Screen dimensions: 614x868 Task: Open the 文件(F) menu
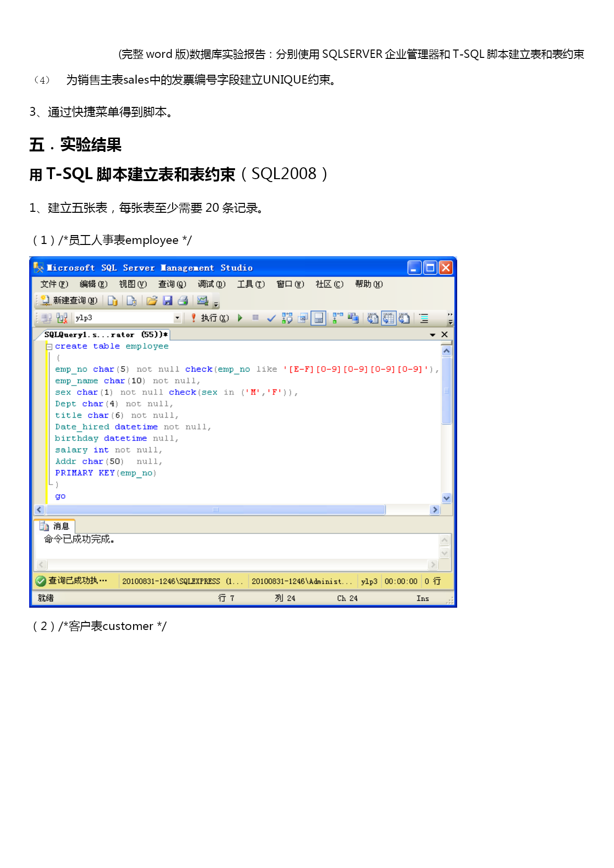(54, 284)
